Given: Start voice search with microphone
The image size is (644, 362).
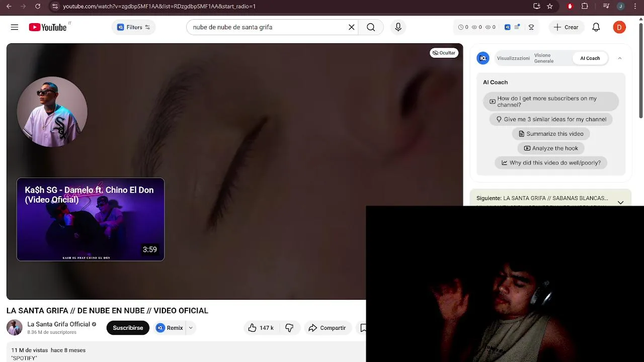Looking at the screenshot, I should (x=398, y=27).
